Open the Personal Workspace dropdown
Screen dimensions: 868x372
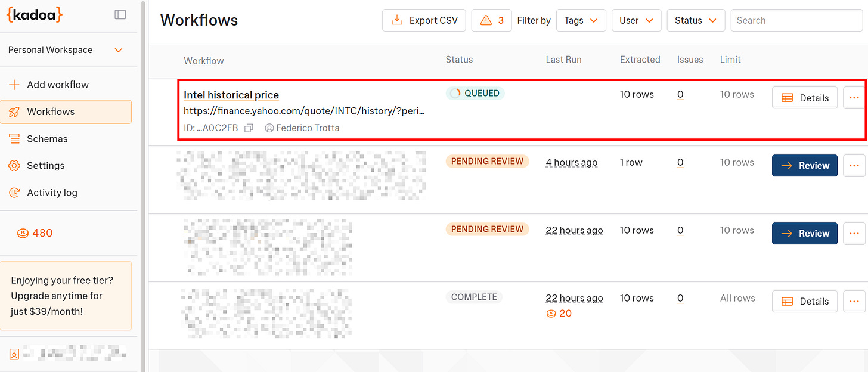[66, 50]
